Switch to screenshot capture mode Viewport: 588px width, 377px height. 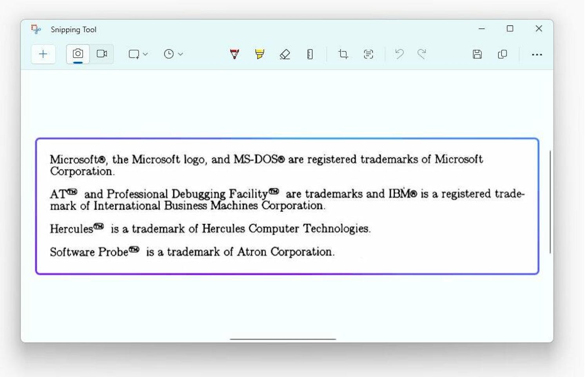coord(77,54)
